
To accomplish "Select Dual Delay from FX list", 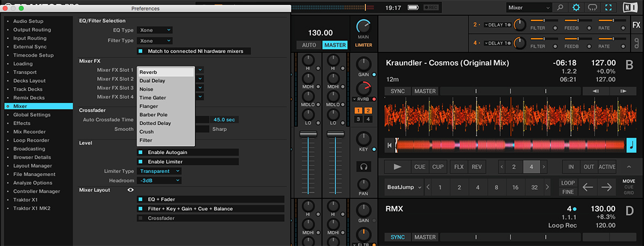I will (166, 81).
